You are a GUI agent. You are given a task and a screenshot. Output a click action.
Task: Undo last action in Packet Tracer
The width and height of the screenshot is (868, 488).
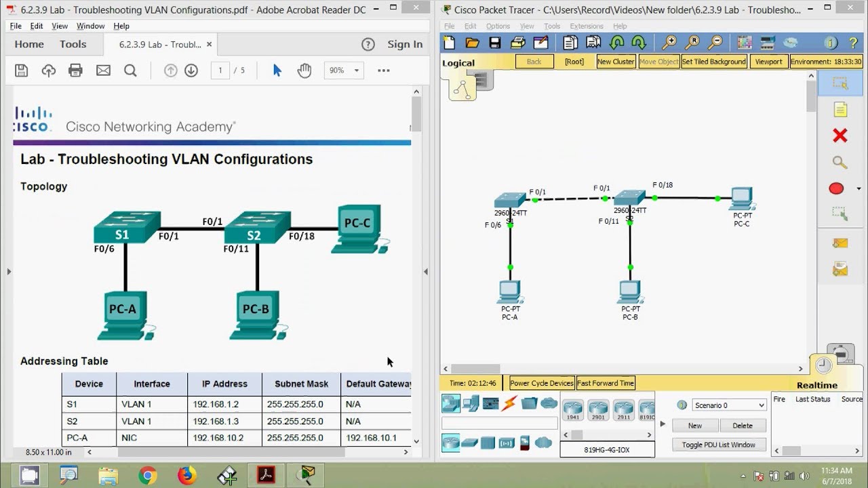coord(616,43)
